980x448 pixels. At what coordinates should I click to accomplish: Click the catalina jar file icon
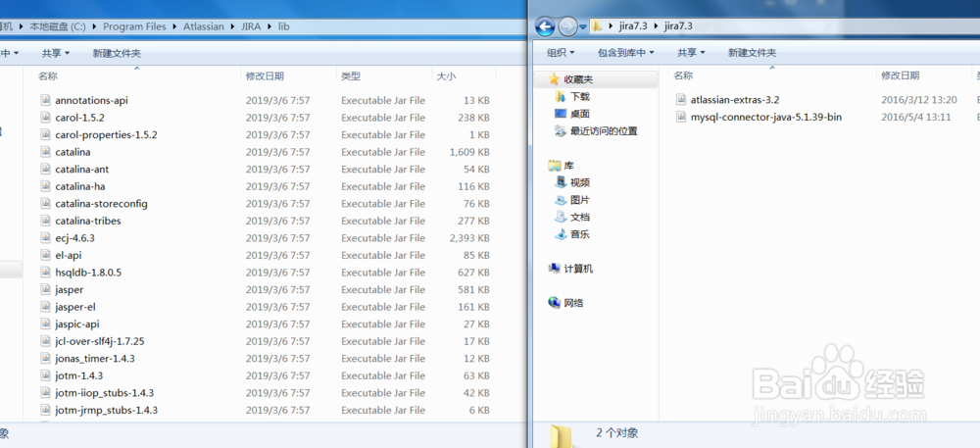pyautogui.click(x=45, y=152)
